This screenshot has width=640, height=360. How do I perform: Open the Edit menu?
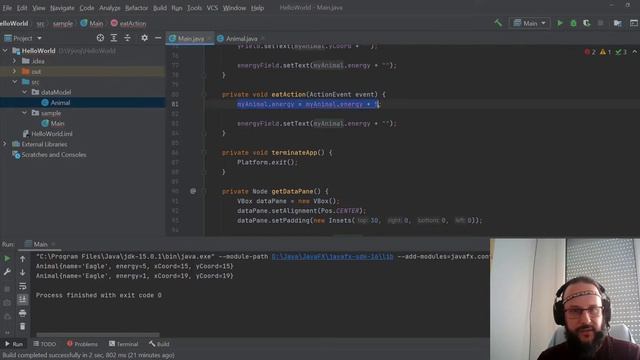22,8
